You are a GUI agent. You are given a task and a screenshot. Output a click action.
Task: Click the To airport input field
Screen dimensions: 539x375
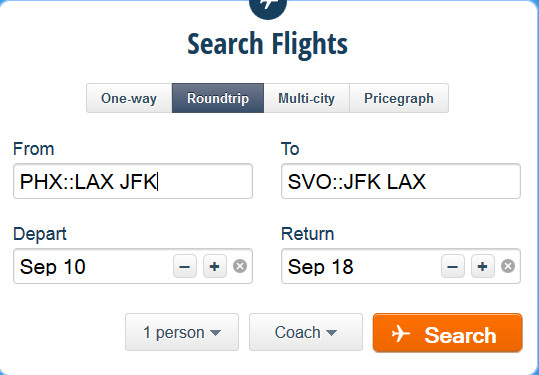point(401,181)
